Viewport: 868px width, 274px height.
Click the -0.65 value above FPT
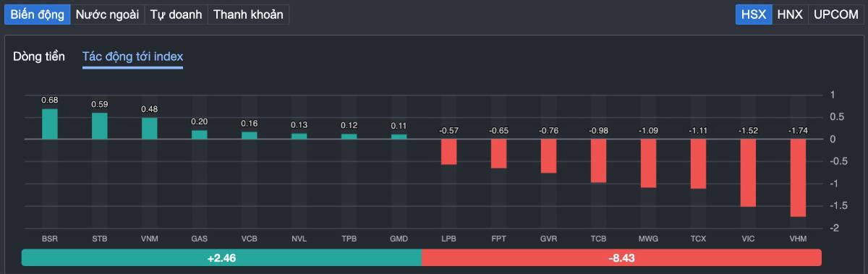499,131
